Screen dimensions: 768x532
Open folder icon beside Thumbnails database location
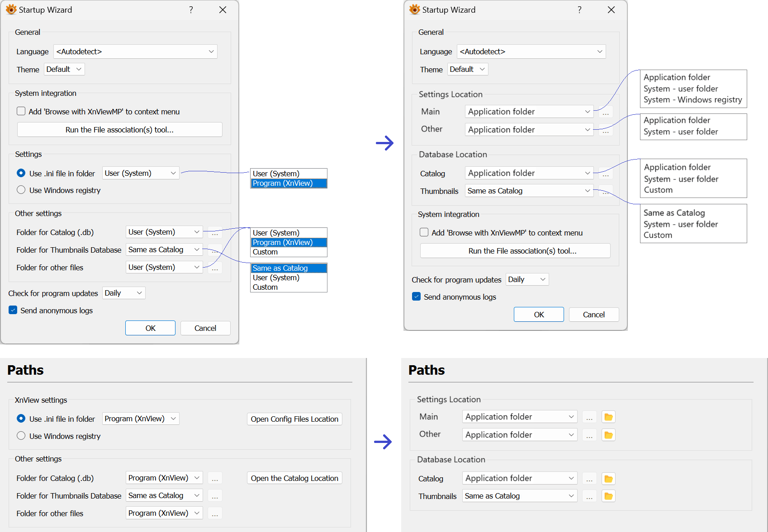coord(608,496)
